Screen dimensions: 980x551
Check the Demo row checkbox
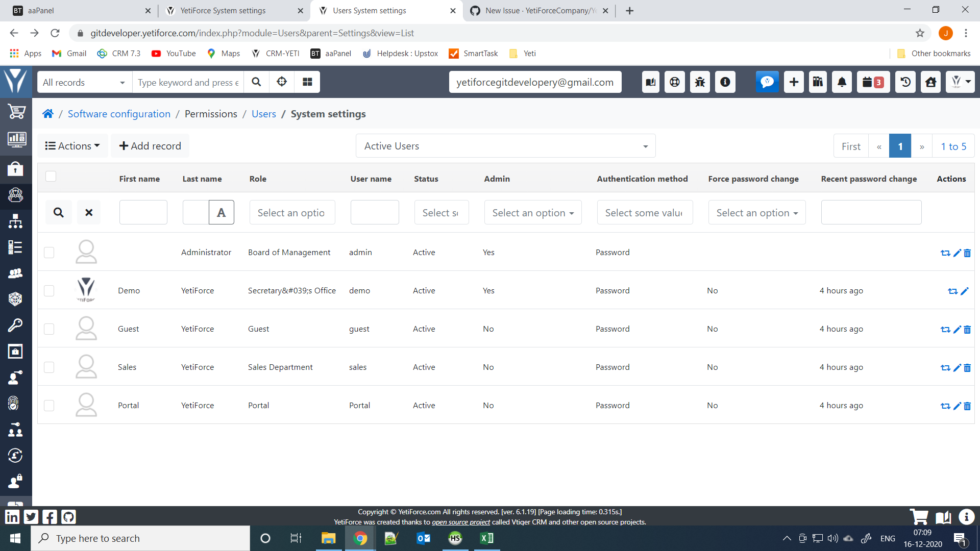click(49, 291)
